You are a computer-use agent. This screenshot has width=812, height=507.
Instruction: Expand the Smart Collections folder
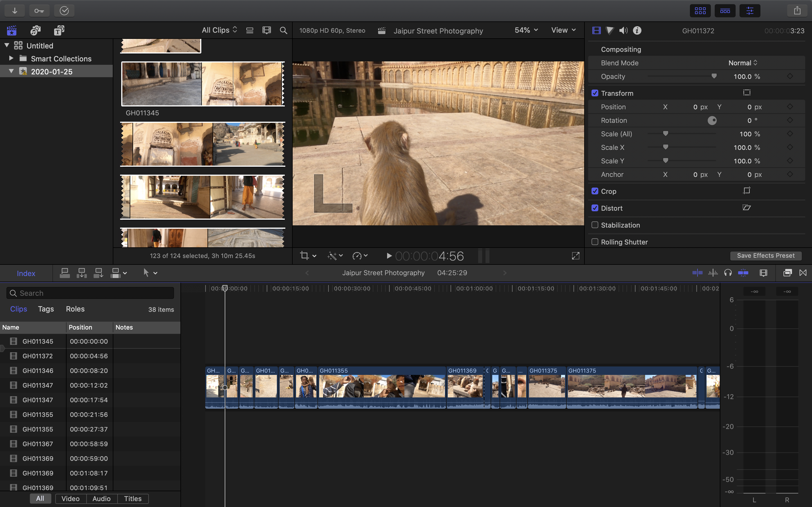click(11, 58)
